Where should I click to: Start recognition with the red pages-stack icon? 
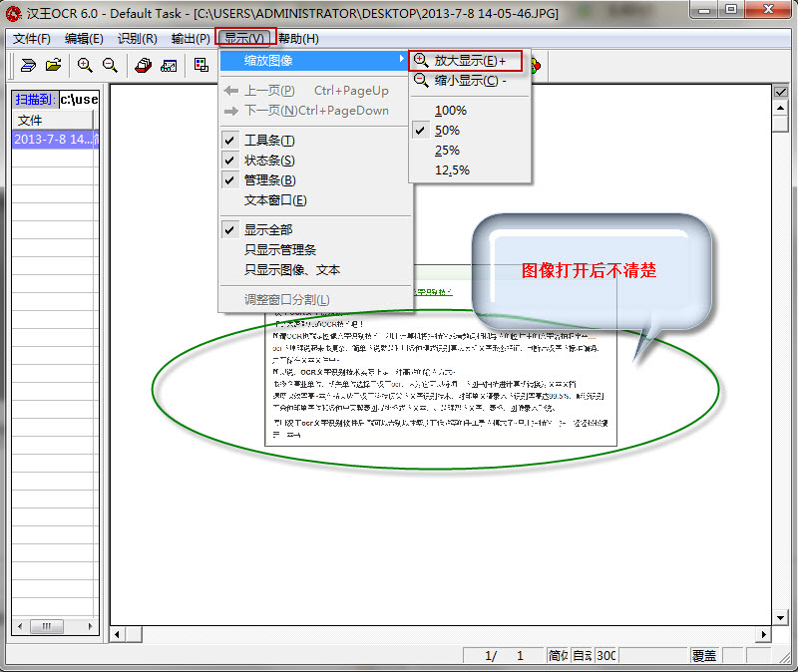(142, 65)
